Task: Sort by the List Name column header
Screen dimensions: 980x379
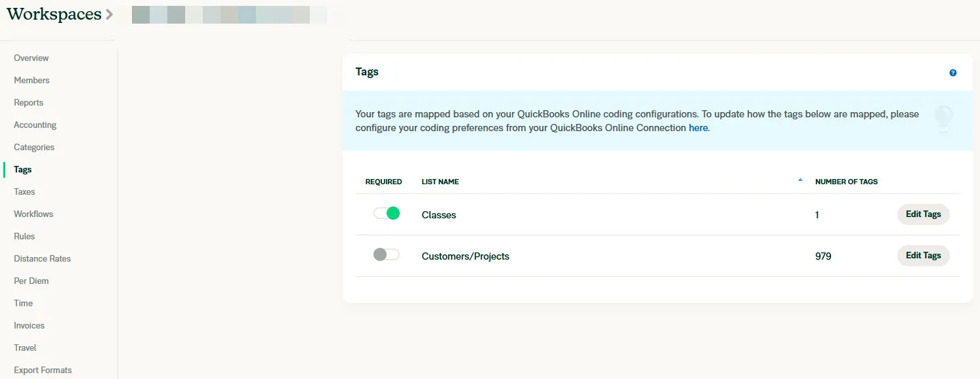Action: pos(440,182)
